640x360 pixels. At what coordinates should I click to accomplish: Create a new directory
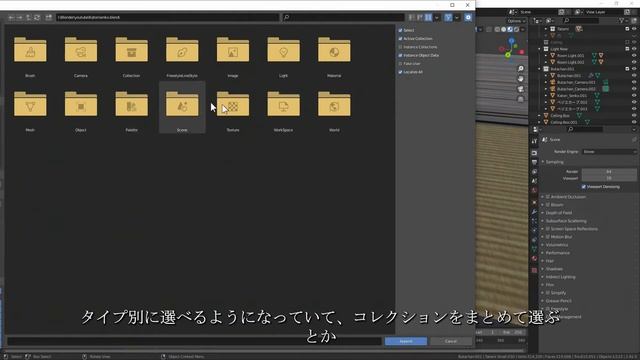click(49, 18)
